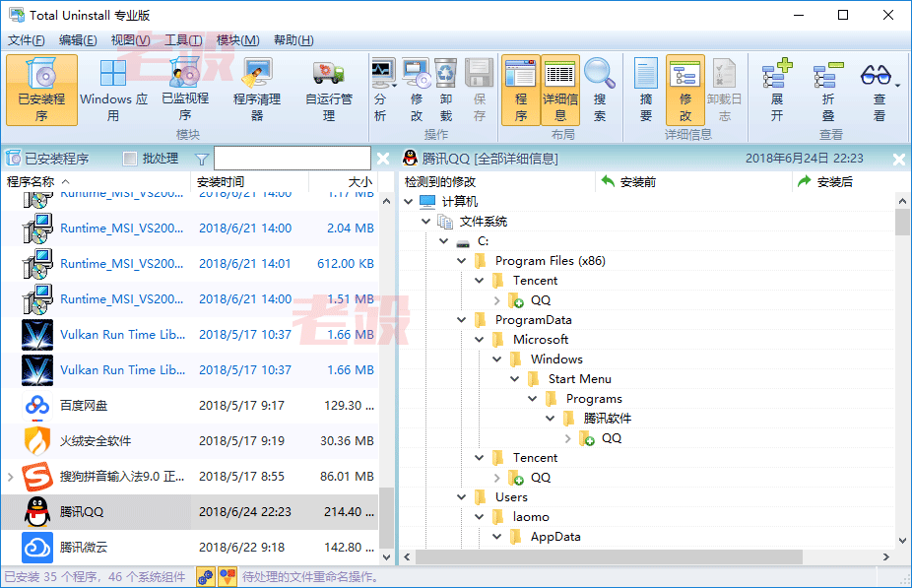Toggle the 修改 details view button
912x588 pixels.
685,91
